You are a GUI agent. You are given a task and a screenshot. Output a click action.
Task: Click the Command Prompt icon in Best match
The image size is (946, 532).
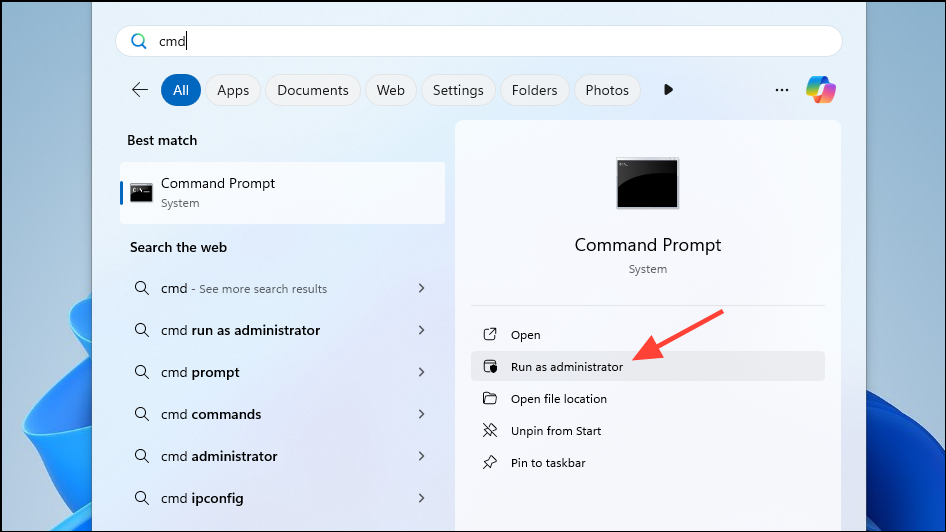141,193
